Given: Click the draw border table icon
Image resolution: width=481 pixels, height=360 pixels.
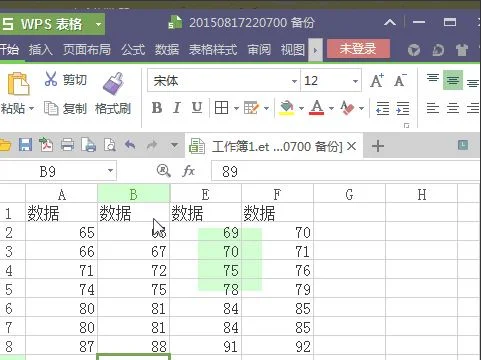Looking at the screenshot, I should (x=251, y=108).
